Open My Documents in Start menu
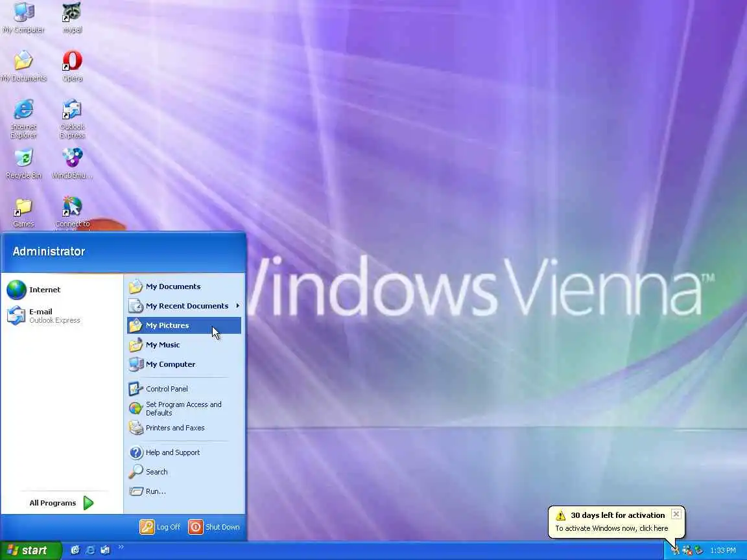The image size is (747, 560). coord(184,286)
